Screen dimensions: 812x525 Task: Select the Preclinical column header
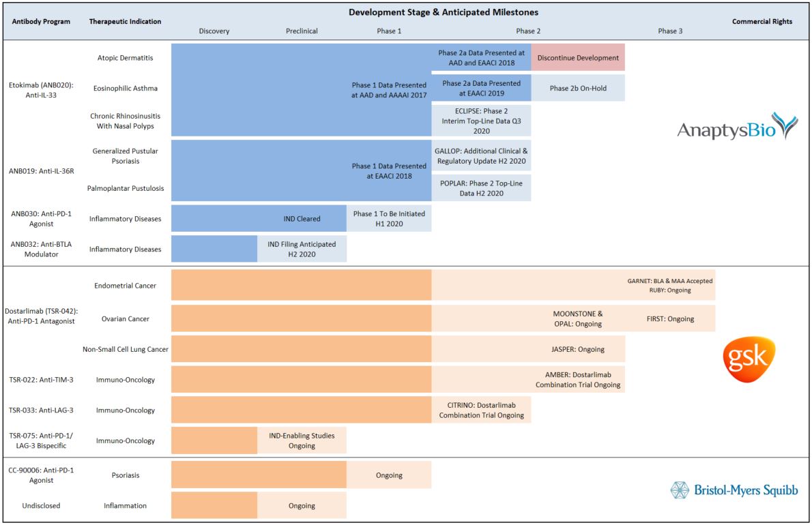[x=302, y=31]
